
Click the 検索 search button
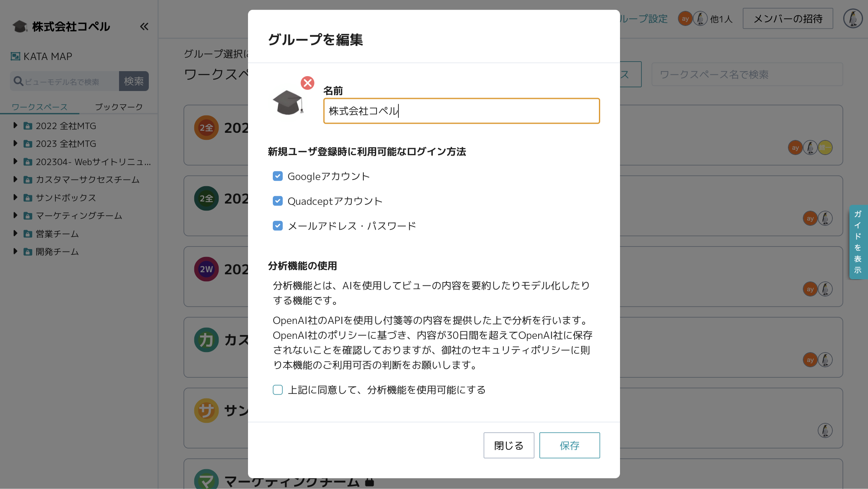pyautogui.click(x=134, y=81)
